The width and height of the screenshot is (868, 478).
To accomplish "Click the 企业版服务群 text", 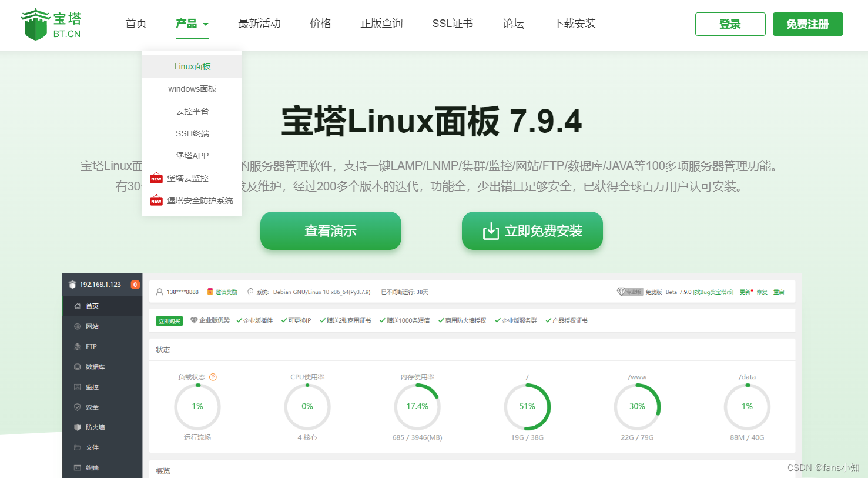I will pyautogui.click(x=520, y=321).
